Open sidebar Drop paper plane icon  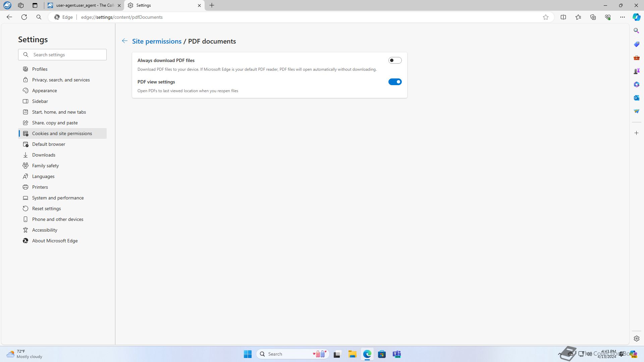pos(636,111)
